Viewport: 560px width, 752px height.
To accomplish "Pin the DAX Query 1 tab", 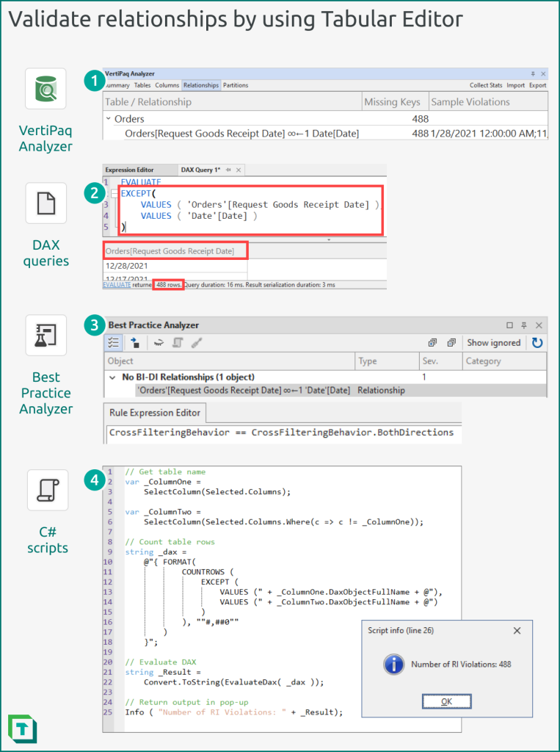I will [x=229, y=170].
